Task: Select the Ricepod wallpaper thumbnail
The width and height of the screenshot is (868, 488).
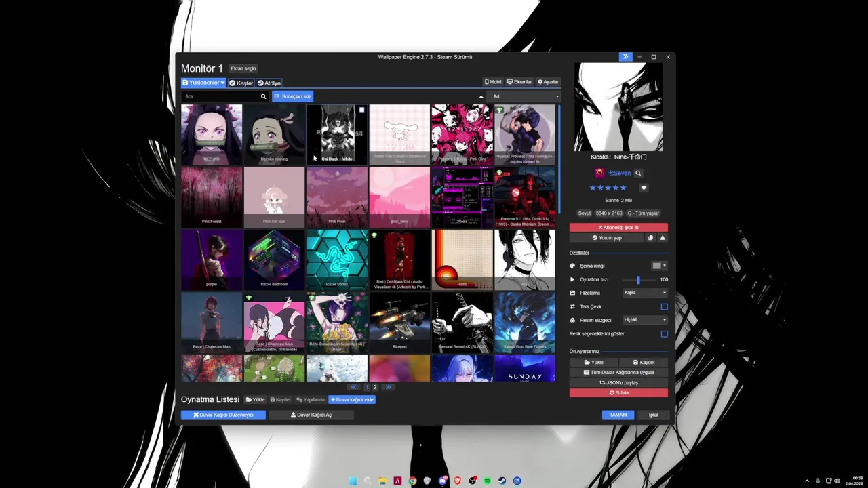Action: 399,322
